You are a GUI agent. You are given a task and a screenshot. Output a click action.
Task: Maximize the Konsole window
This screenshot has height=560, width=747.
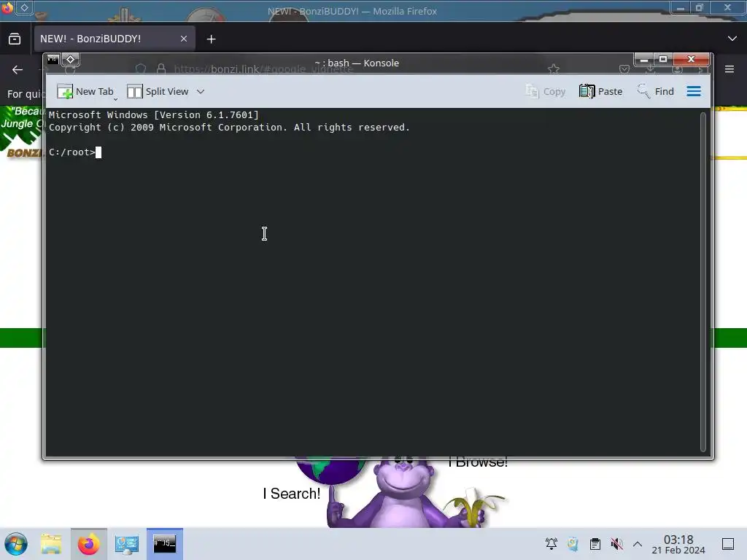pyautogui.click(x=662, y=60)
